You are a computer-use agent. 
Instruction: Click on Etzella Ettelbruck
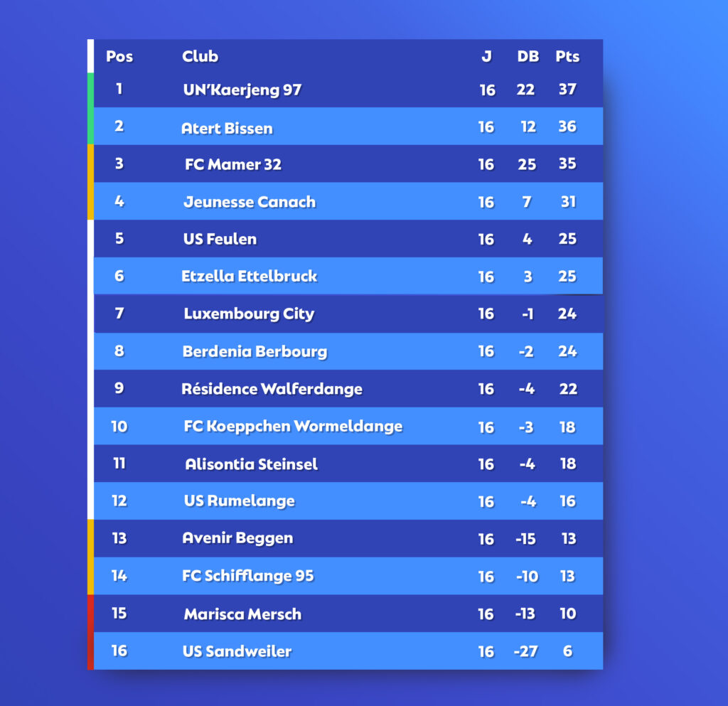point(250,276)
